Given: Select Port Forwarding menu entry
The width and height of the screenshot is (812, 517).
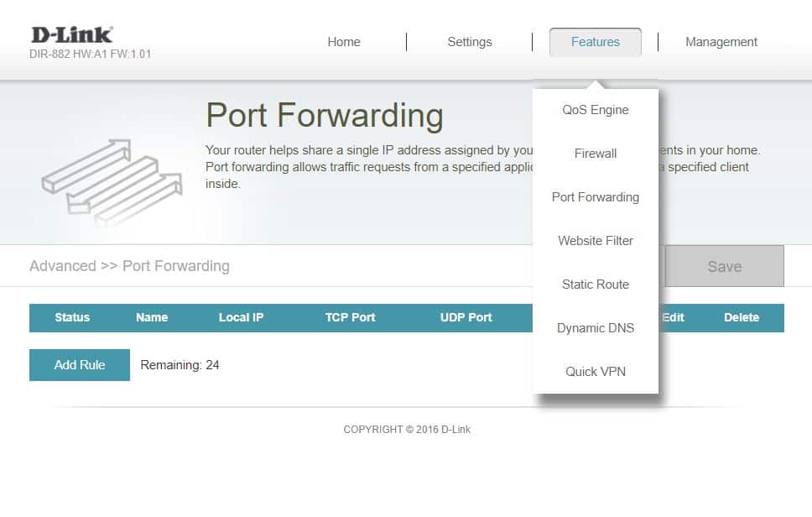Looking at the screenshot, I should click(x=596, y=197).
